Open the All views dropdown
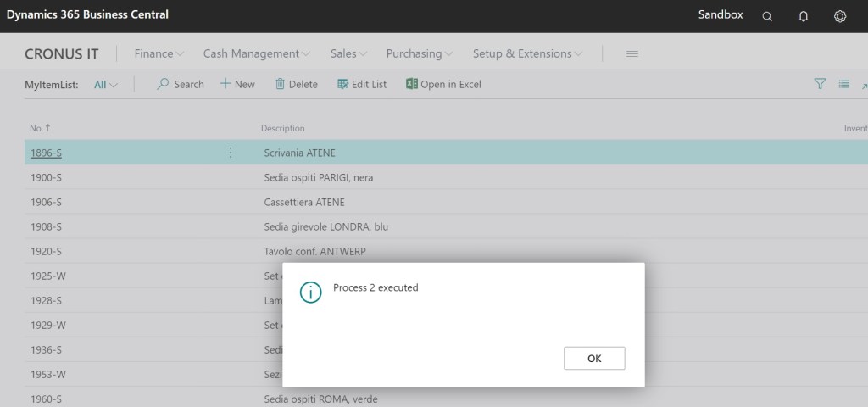 (x=106, y=84)
